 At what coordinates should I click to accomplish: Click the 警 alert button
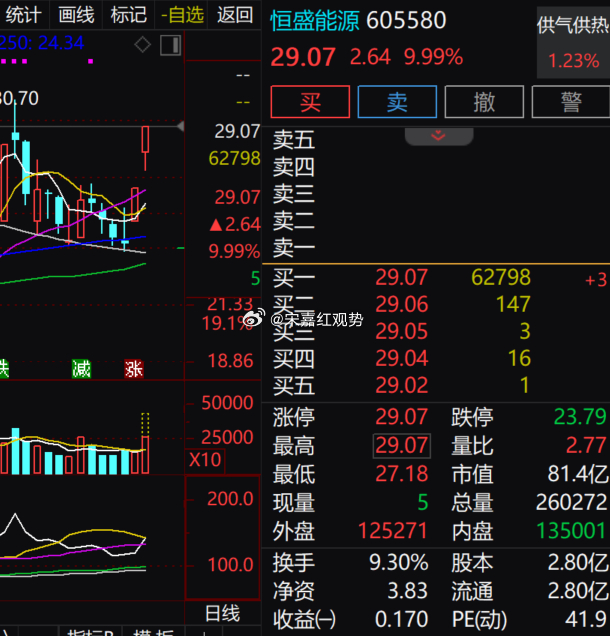pyautogui.click(x=571, y=102)
